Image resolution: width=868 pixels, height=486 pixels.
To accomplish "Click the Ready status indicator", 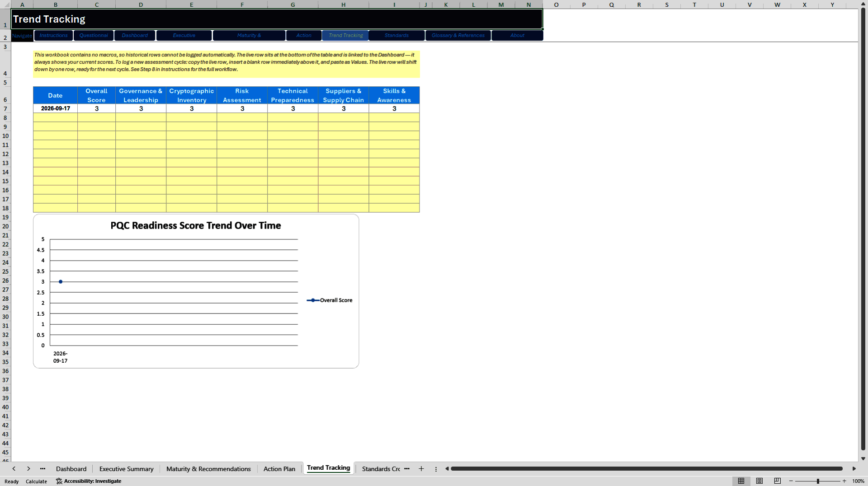I will [x=12, y=481].
